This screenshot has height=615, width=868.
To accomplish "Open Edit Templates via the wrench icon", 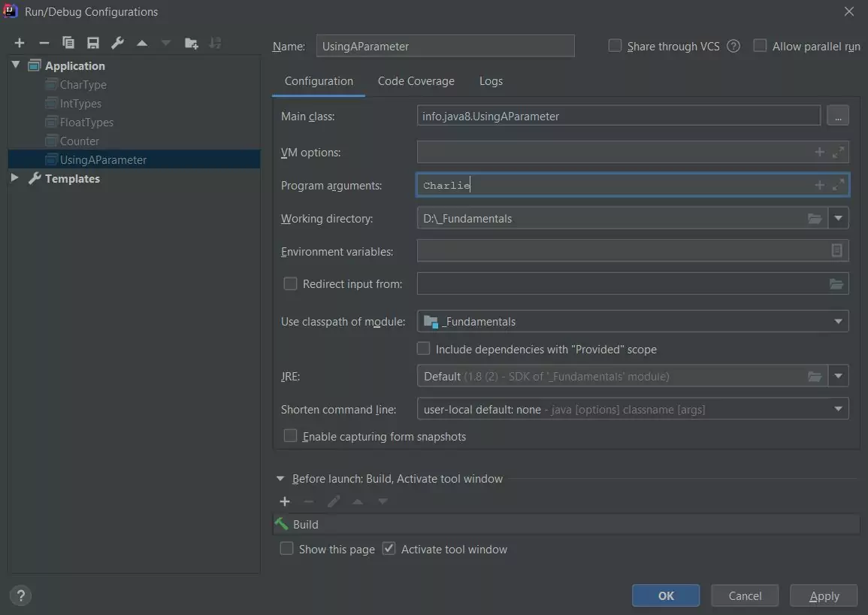I will tap(117, 43).
